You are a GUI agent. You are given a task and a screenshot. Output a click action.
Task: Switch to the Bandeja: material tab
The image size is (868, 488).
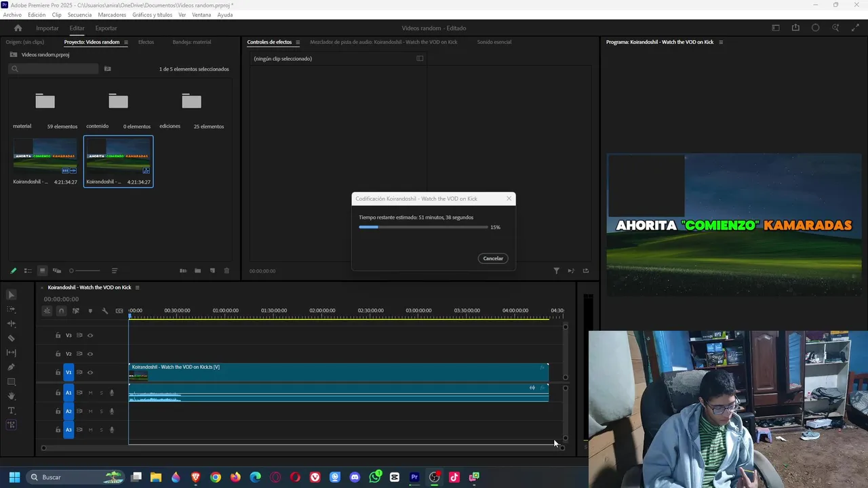191,42
